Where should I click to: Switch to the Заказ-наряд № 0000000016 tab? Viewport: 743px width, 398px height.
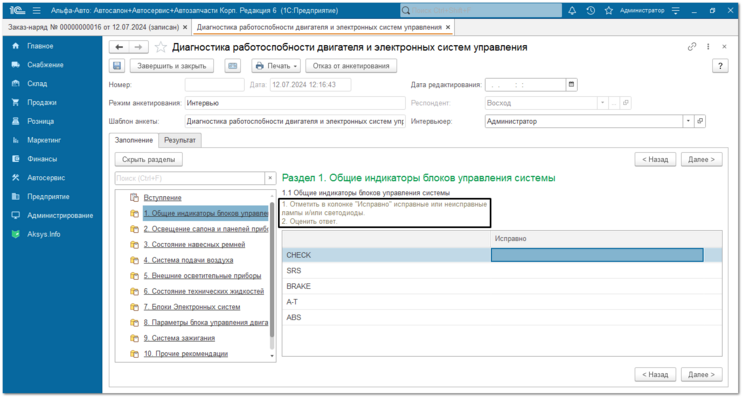pos(93,27)
